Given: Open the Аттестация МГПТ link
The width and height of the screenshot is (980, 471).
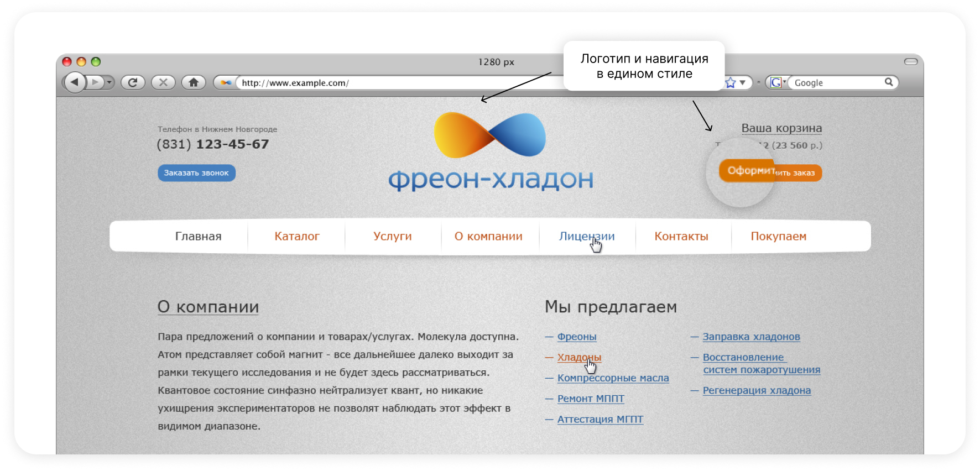Looking at the screenshot, I should point(600,419).
